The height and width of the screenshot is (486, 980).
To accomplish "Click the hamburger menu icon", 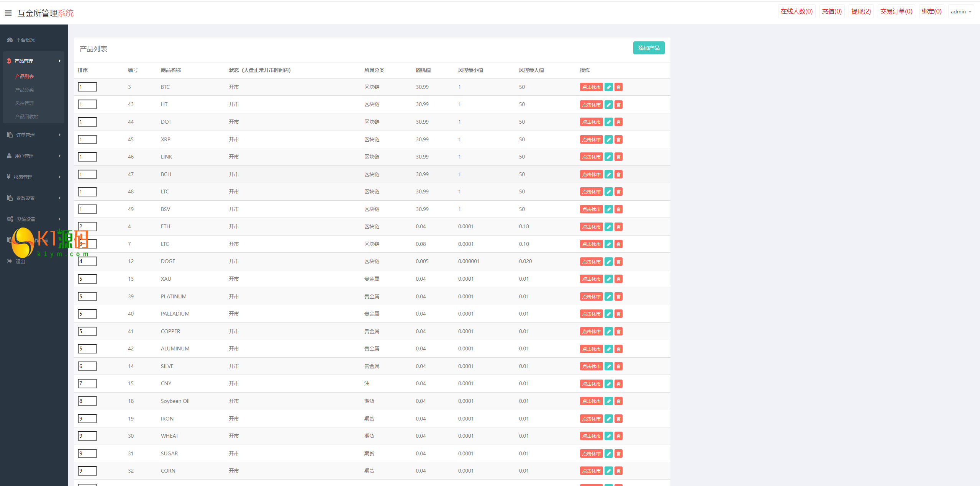I will [8, 13].
